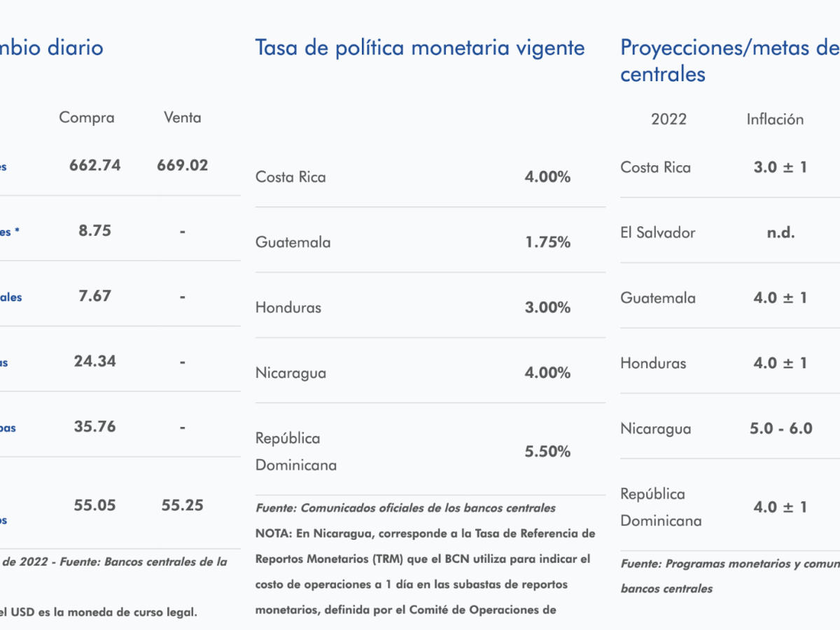Viewport: 840px width, 630px height.
Task: Click the 'Tasa de política monetaria vigente' heading
Action: [420, 48]
